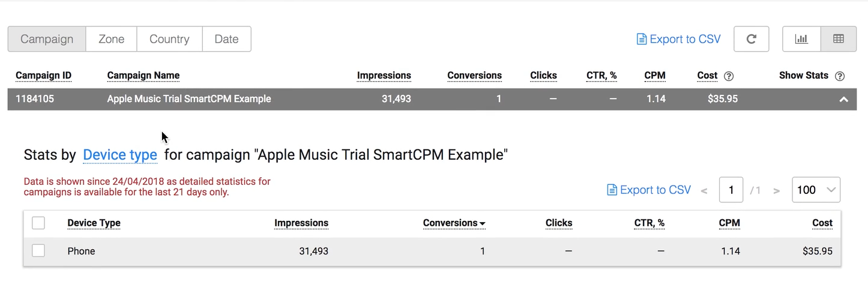The image size is (868, 296).
Task: Select the Zone tab
Action: 111,39
